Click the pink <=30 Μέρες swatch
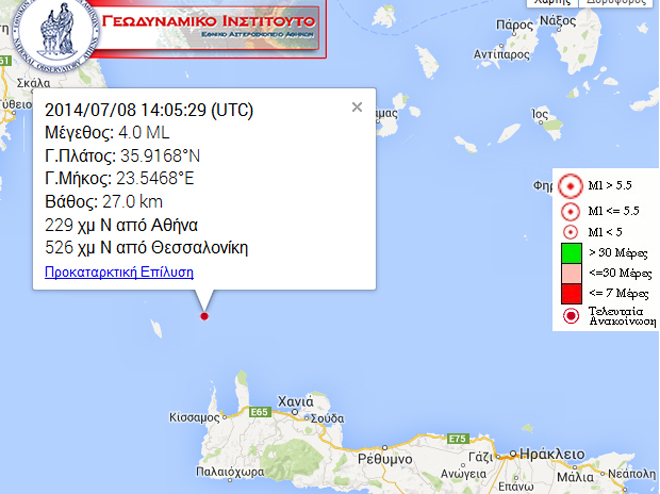 [x=570, y=273]
